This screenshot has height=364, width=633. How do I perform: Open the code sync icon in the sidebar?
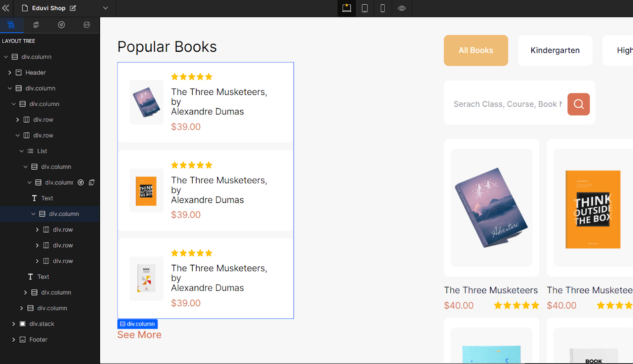pyautogui.click(x=87, y=25)
